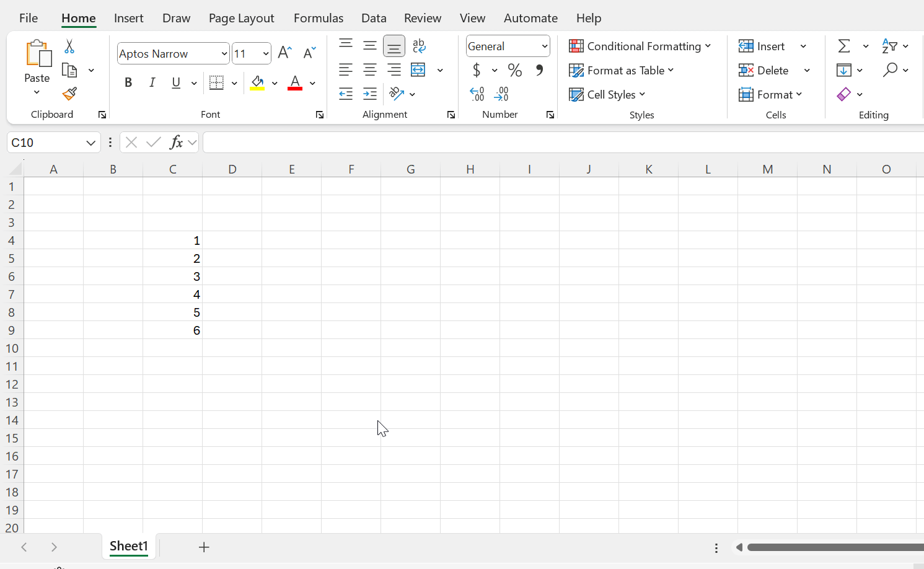Toggle Middle Align
The width and height of the screenshot is (924, 569).
click(370, 46)
